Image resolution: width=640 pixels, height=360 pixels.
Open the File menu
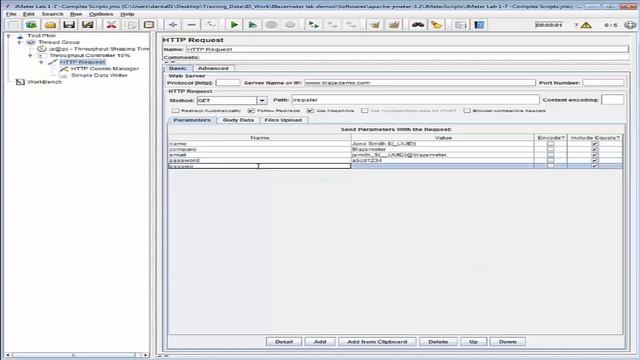pyautogui.click(x=11, y=14)
